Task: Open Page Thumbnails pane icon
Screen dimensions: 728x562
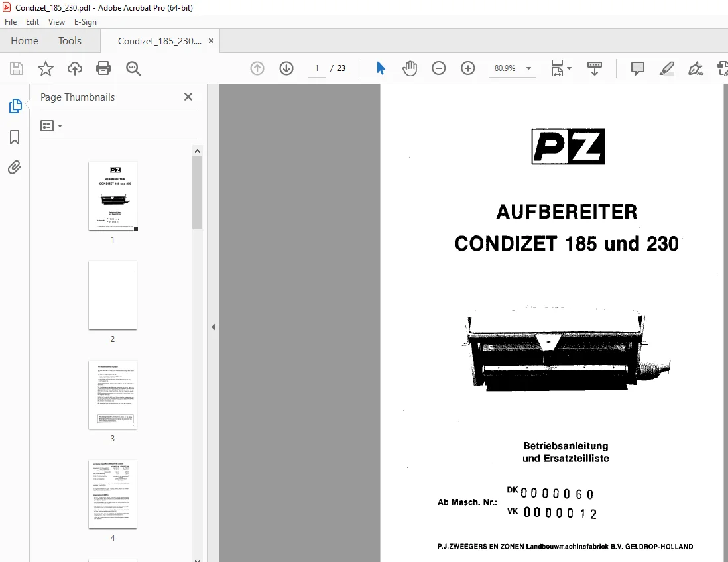Action: [x=15, y=106]
